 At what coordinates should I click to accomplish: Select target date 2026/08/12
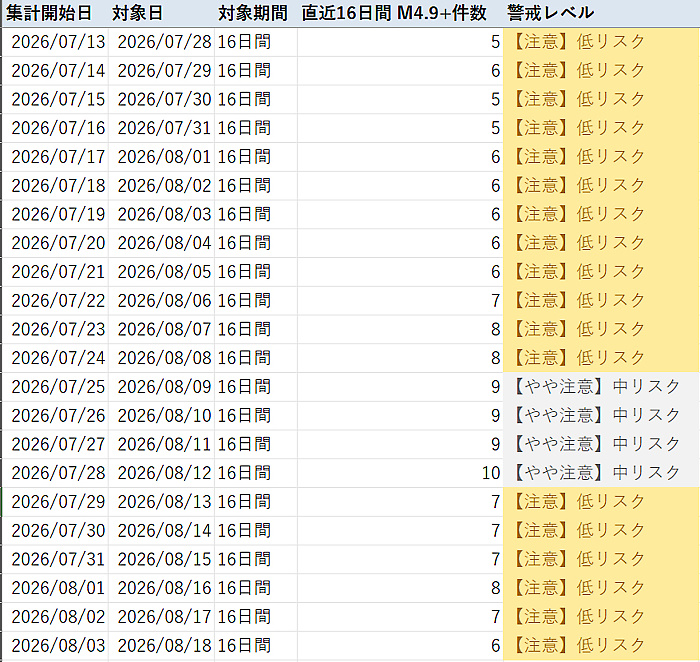[x=161, y=473]
